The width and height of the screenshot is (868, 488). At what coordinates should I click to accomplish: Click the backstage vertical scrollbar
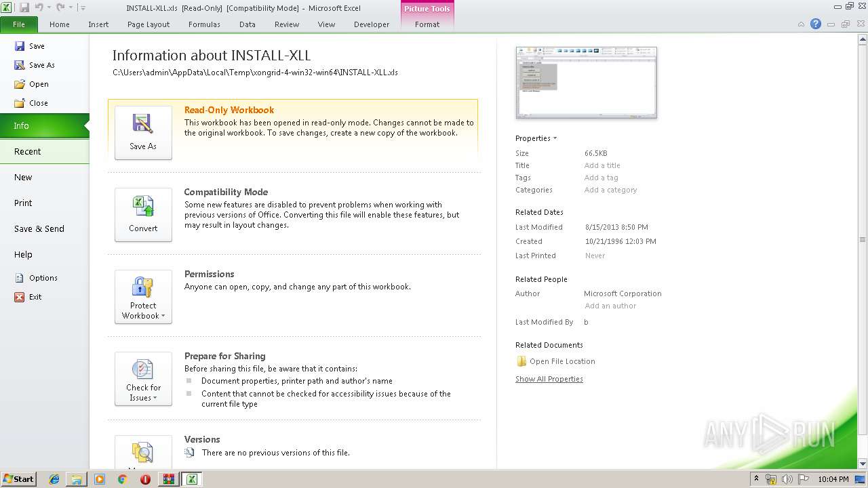click(863, 241)
